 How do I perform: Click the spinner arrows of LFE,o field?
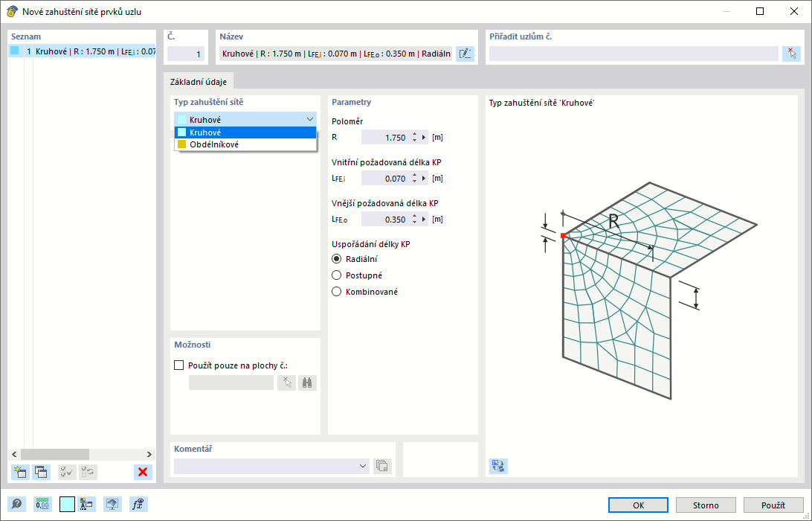click(414, 220)
